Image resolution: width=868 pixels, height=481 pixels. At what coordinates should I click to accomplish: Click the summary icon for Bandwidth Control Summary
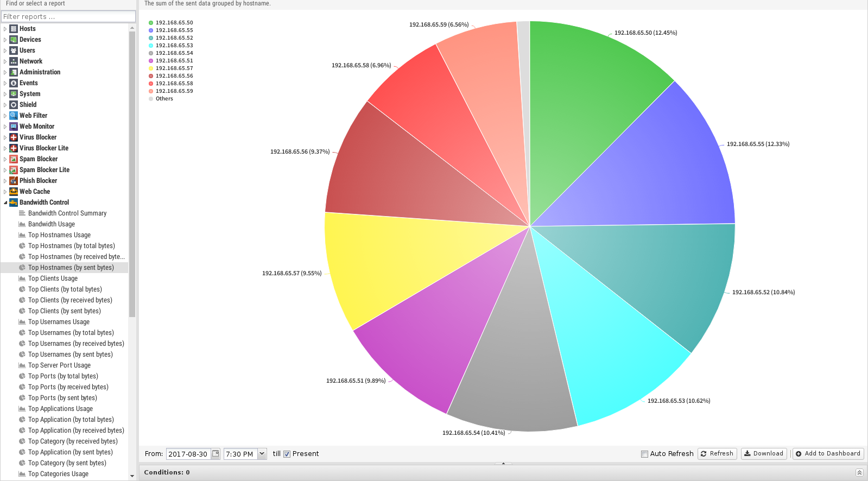click(x=22, y=213)
